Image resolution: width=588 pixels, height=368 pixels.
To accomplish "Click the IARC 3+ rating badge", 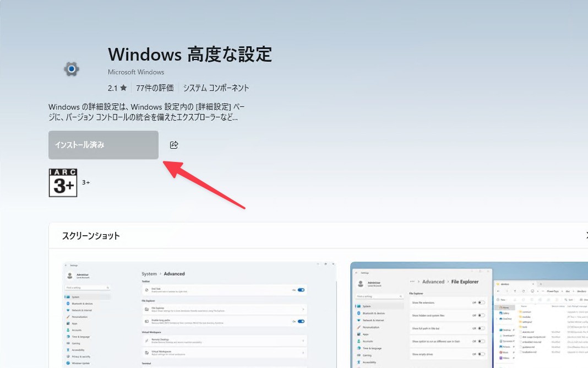I will 63,183.
